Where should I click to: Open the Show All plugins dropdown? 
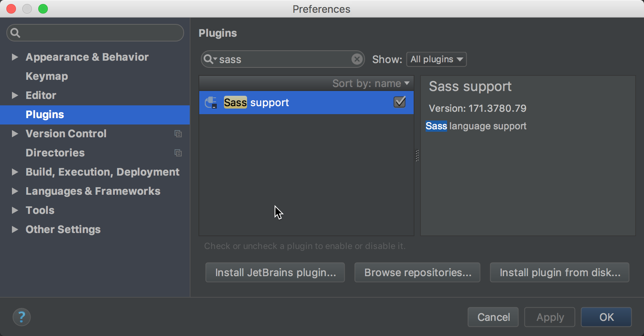click(x=436, y=59)
